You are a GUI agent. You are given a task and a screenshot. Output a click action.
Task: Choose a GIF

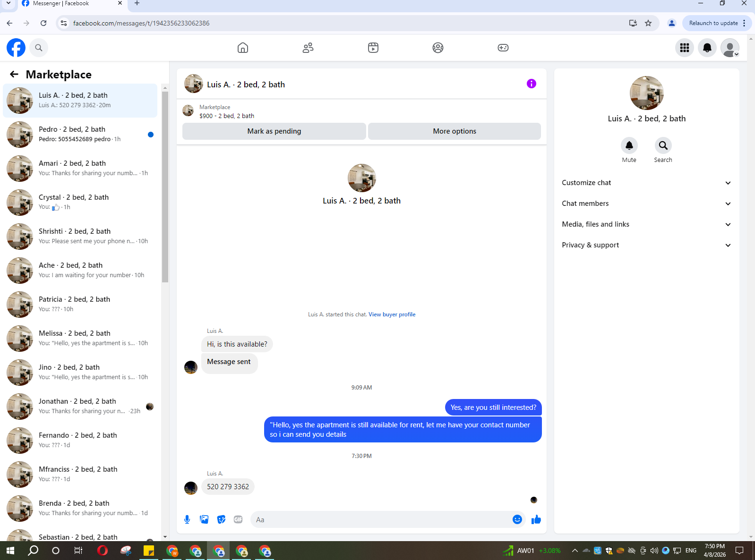(238, 519)
